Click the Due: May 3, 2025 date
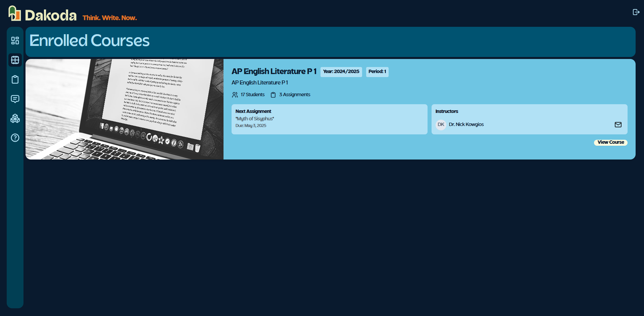The image size is (644, 316). (x=251, y=126)
